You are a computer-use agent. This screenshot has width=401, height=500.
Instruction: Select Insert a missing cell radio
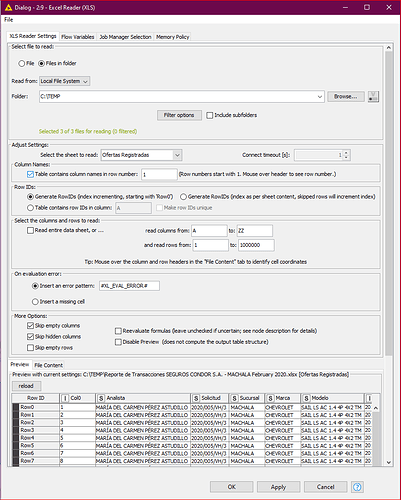coord(35,302)
